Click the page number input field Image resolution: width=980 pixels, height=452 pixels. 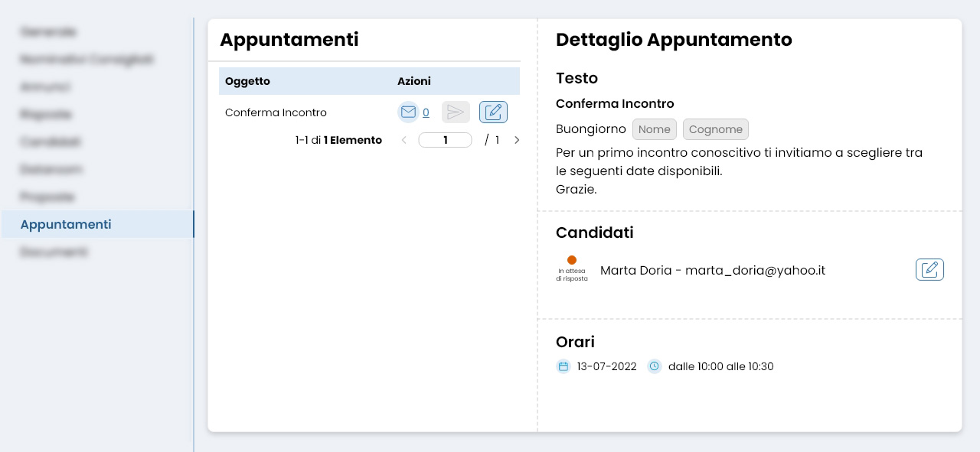click(x=445, y=140)
